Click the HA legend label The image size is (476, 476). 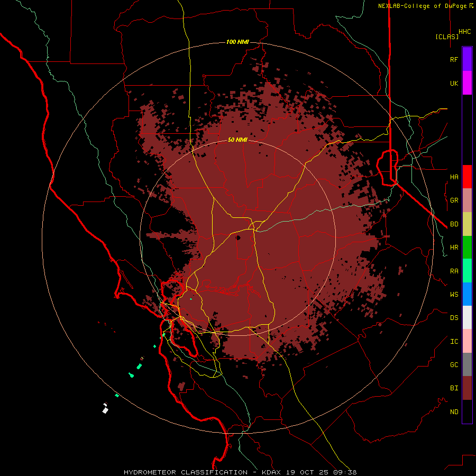[x=454, y=177]
